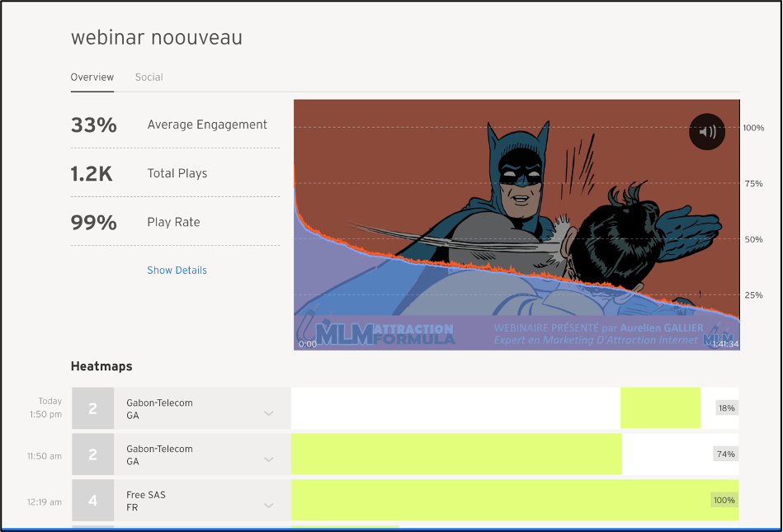Click the 33% Average Engagement value

pyautogui.click(x=94, y=125)
